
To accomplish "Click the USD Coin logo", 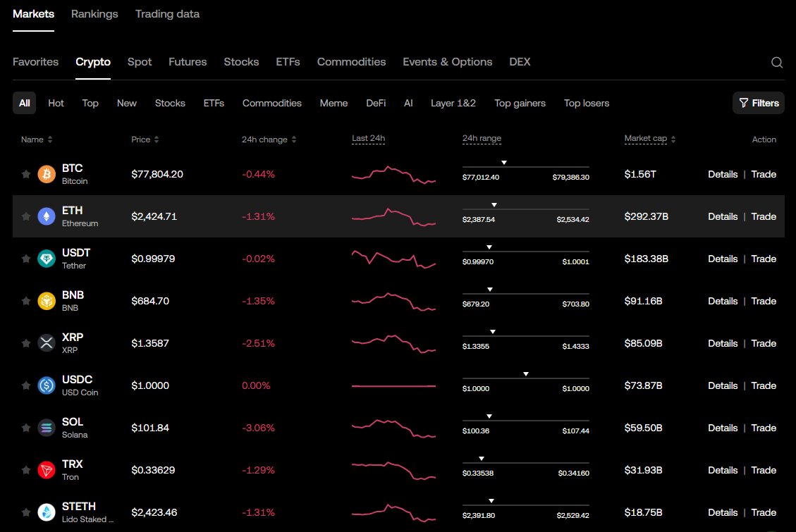I will 47,385.
